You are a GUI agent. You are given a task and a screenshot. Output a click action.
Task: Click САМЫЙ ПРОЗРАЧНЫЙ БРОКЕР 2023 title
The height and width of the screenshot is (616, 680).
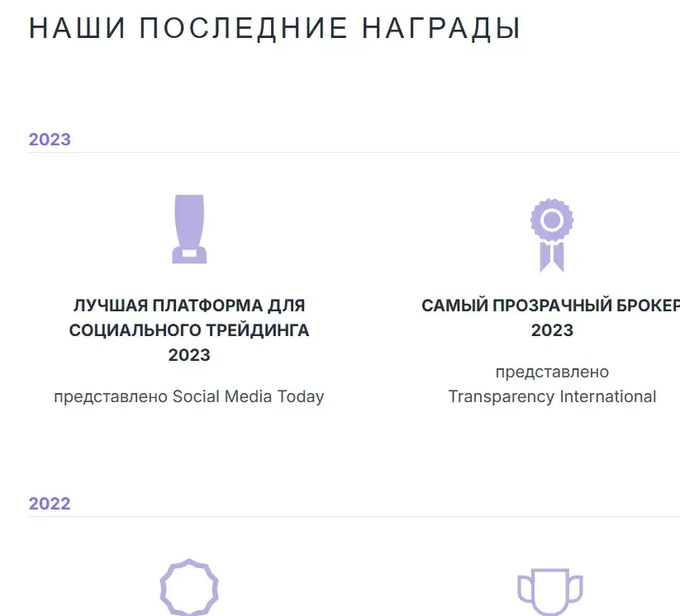point(551,318)
